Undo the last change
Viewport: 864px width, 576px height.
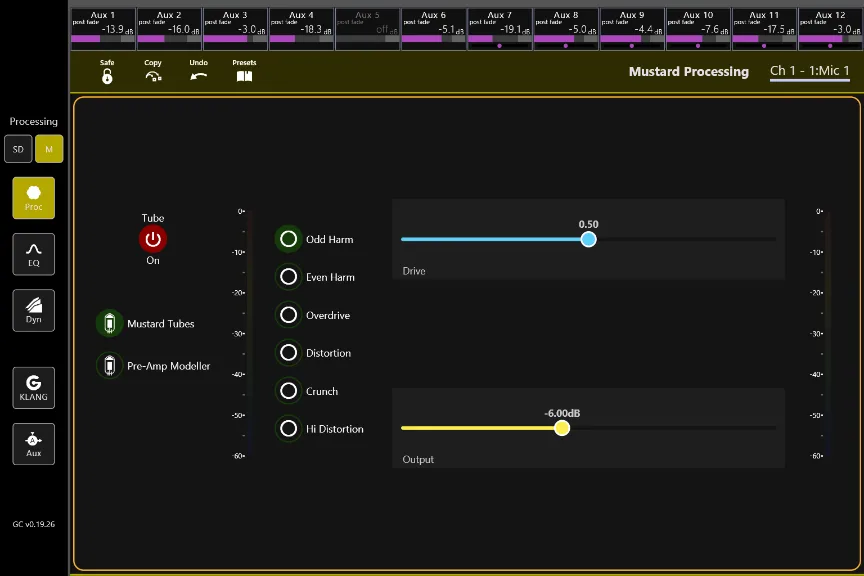198,77
